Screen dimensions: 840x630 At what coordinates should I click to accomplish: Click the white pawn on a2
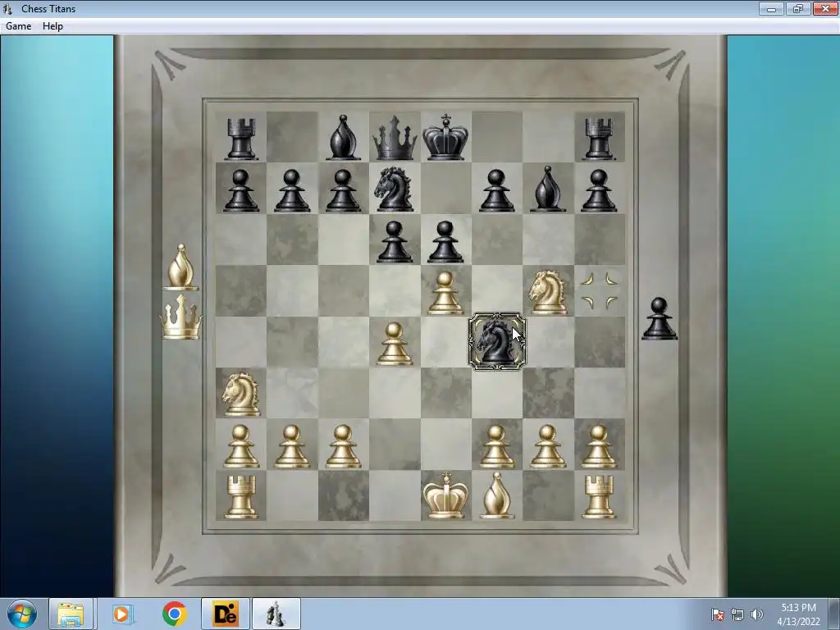(241, 446)
